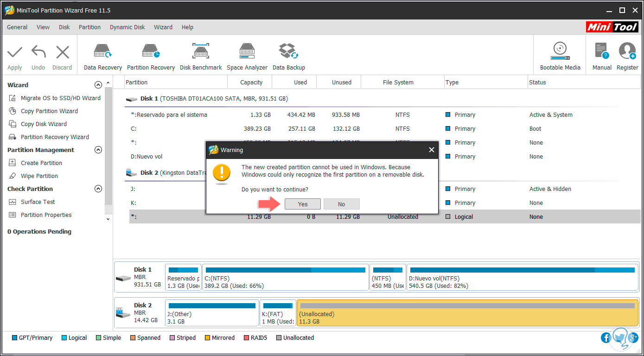
Task: Open the Help menu
Action: [188, 27]
